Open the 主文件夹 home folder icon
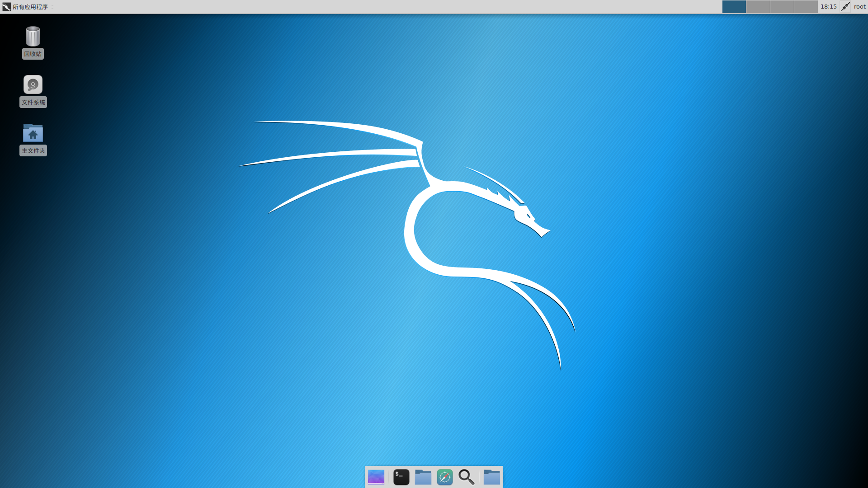 coord(33,133)
